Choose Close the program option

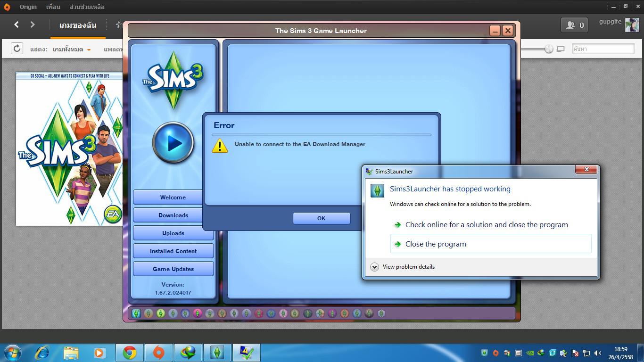[x=491, y=244]
